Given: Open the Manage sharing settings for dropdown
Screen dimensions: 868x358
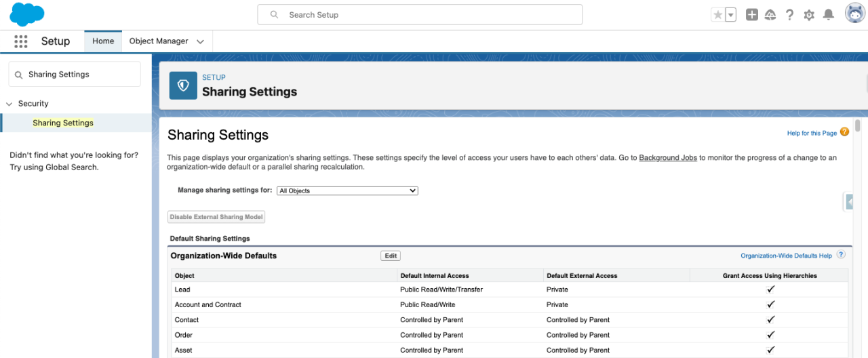Looking at the screenshot, I should [x=347, y=191].
